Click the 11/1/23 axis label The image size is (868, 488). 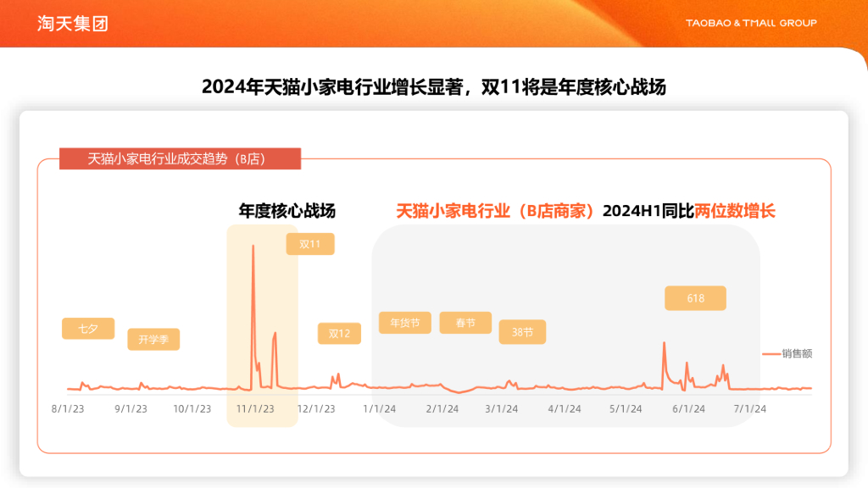pyautogui.click(x=255, y=409)
